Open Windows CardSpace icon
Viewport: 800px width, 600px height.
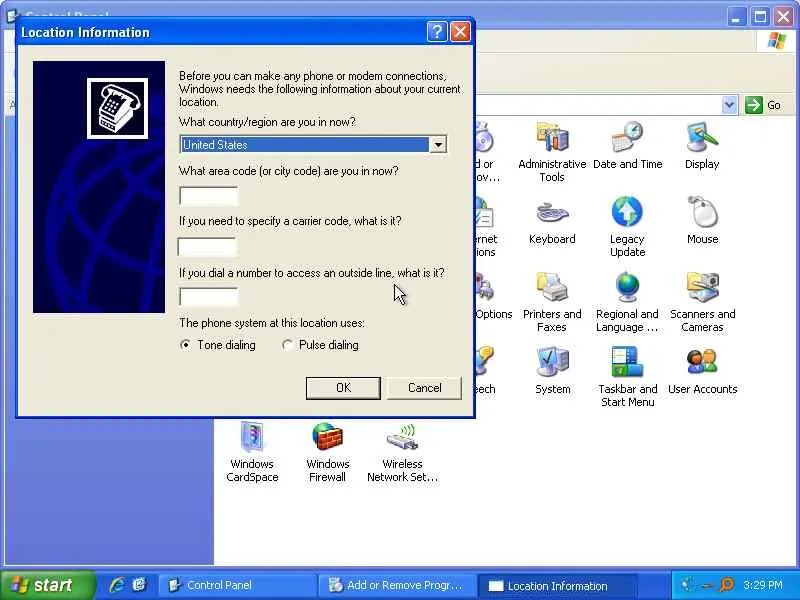tap(252, 452)
